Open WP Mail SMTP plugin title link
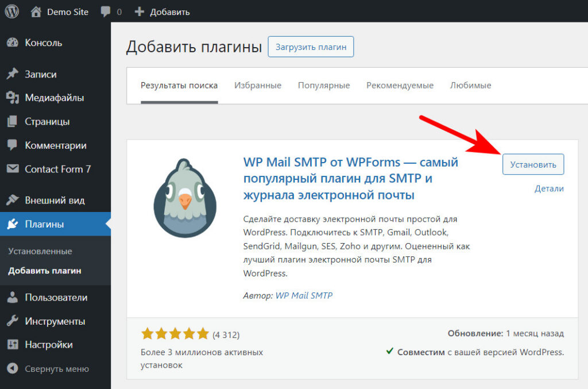This screenshot has width=588, height=389. click(351, 179)
